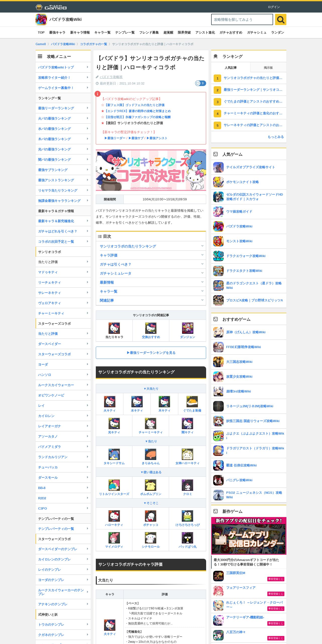The height and width of the screenshot is (644, 322).
Task: Click 火キティ icon in 大当たり ranking
Action: [110, 401]
